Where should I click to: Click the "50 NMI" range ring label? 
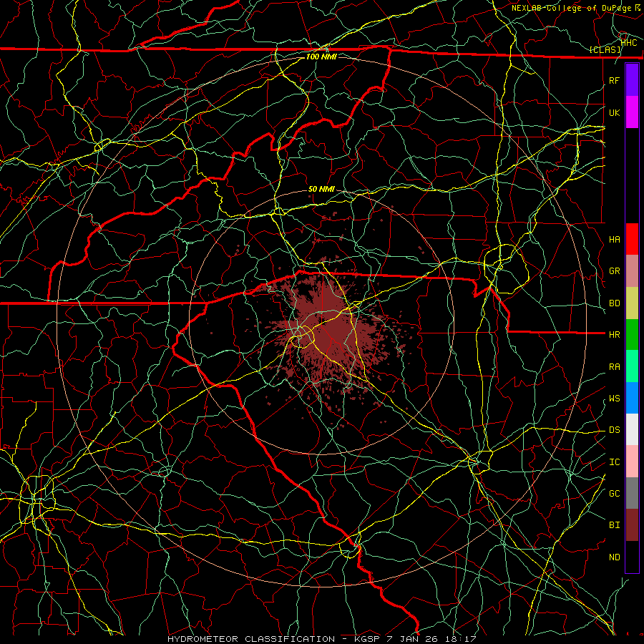(x=321, y=189)
